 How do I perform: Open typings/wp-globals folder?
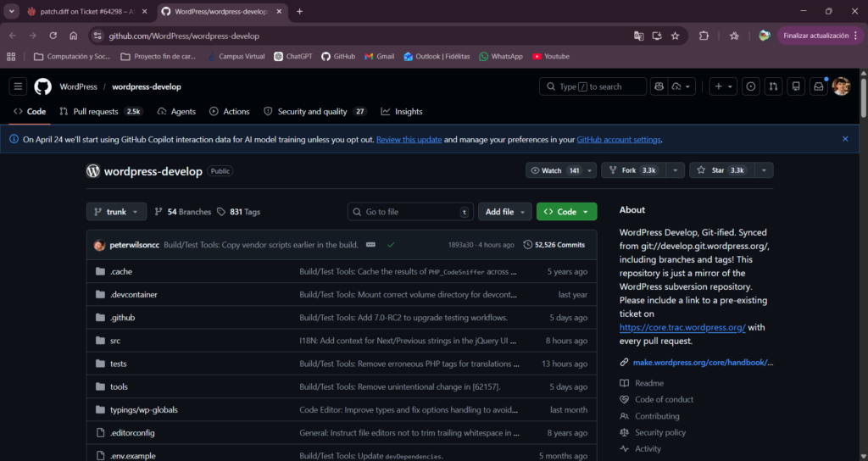click(144, 409)
